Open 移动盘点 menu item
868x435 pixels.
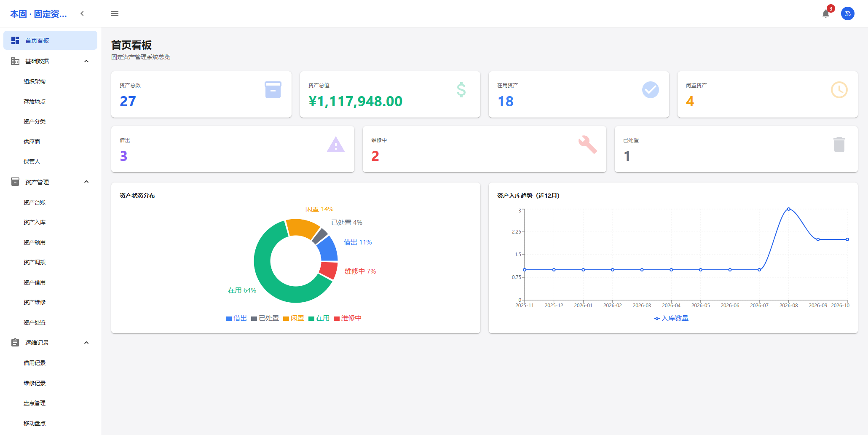click(x=50, y=423)
